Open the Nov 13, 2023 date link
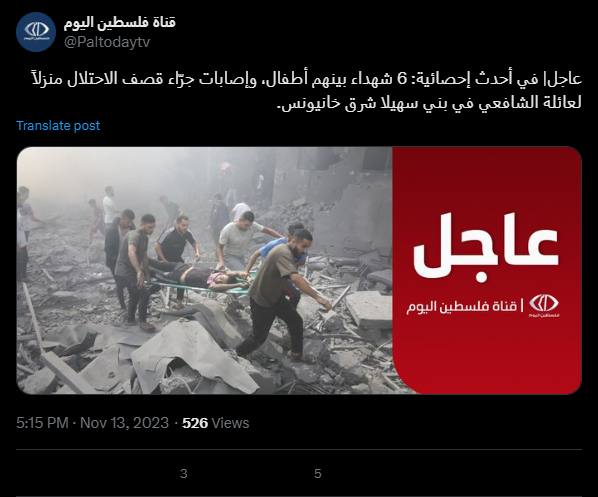The width and height of the screenshot is (598, 497). click(x=124, y=423)
